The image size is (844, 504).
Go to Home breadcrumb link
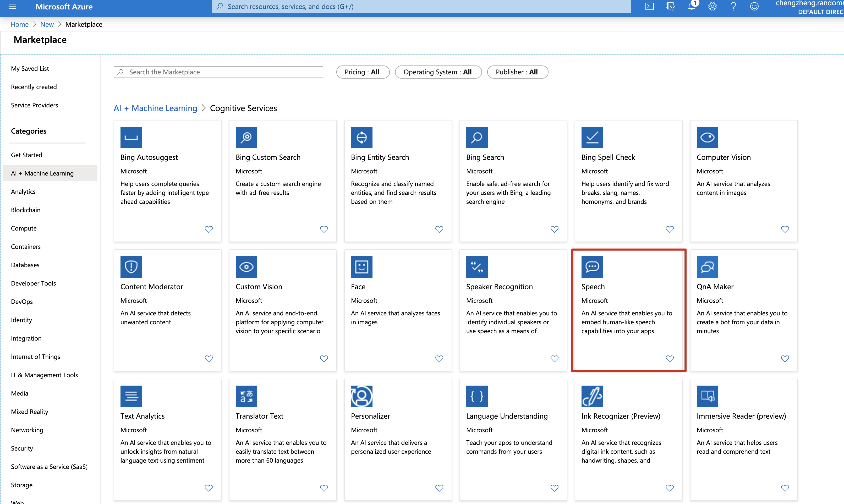pos(19,24)
